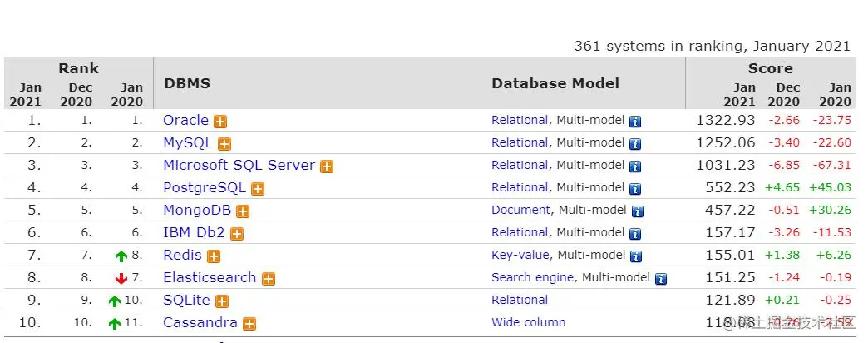The height and width of the screenshot is (343, 868).
Task: Expand the plus icon beside Redis
Action: coord(214,256)
